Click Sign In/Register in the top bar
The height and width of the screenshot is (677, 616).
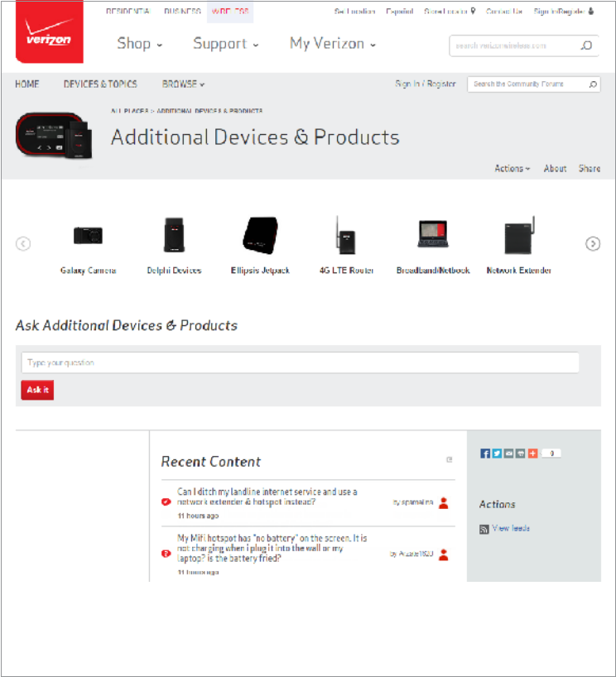tap(560, 12)
